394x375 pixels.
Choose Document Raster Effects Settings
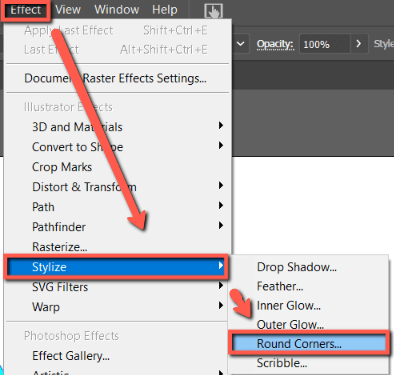click(x=115, y=78)
